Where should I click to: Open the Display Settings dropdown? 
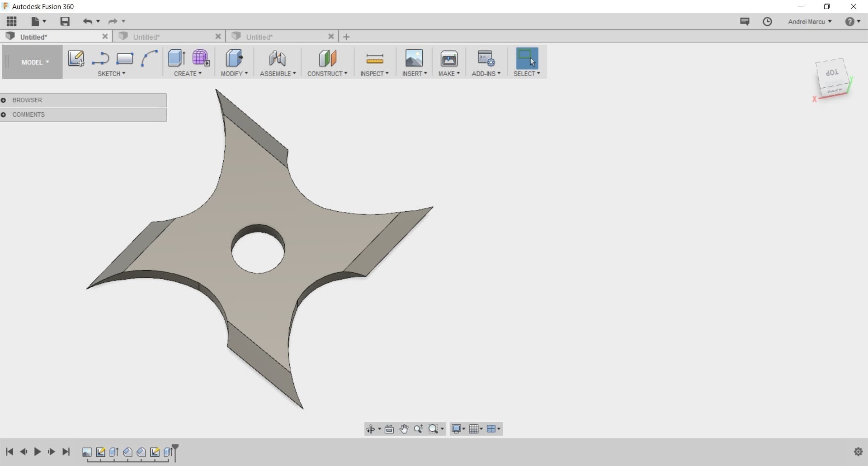coord(458,429)
